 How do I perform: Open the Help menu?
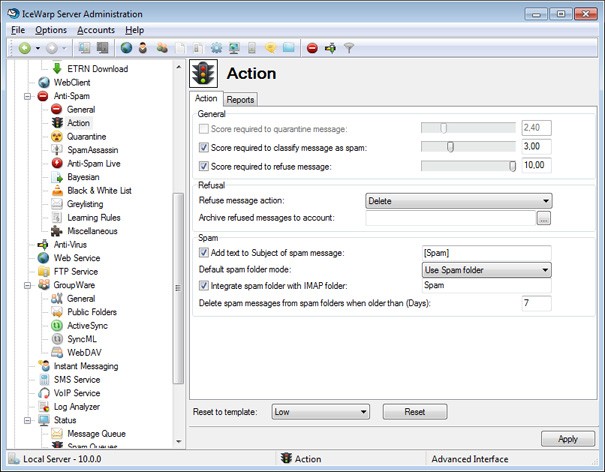point(135,30)
